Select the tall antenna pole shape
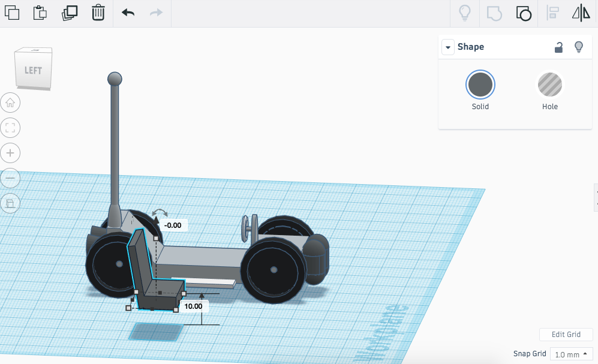The width and height of the screenshot is (598, 364). click(x=115, y=149)
